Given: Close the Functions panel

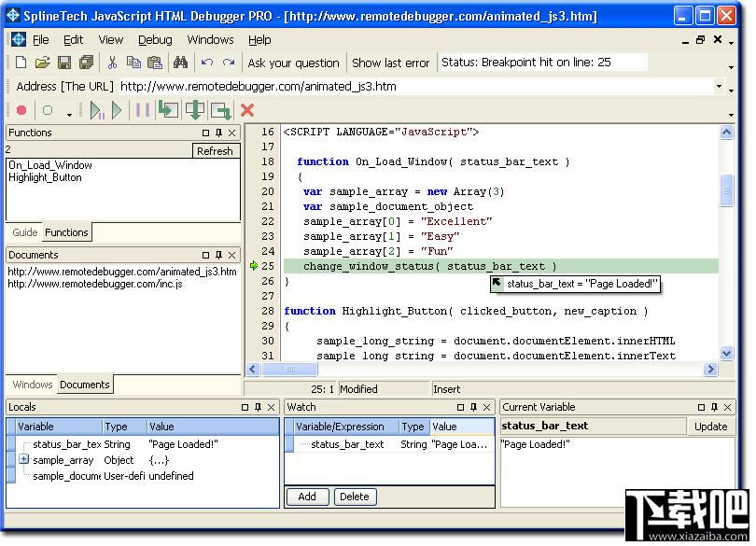Looking at the screenshot, I should [x=231, y=133].
